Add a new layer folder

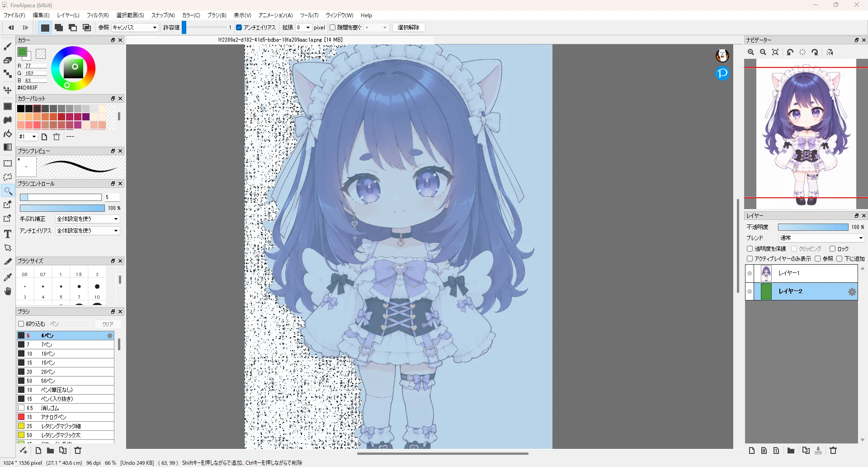coord(791,450)
